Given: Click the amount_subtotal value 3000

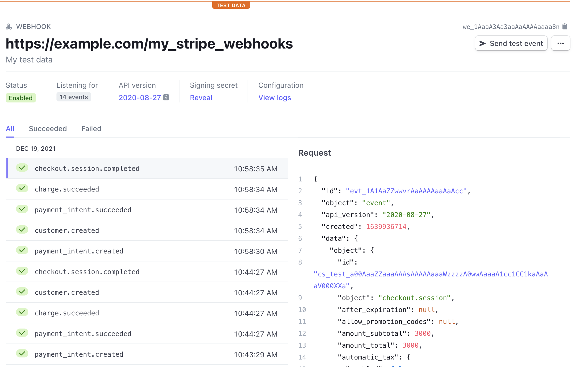Looking at the screenshot, I should pyautogui.click(x=422, y=333).
